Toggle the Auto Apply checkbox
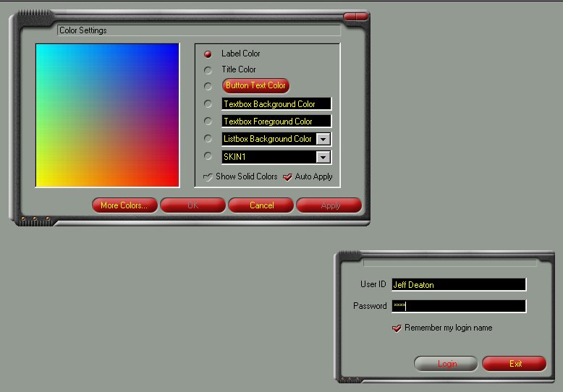The width and height of the screenshot is (563, 392). click(287, 176)
